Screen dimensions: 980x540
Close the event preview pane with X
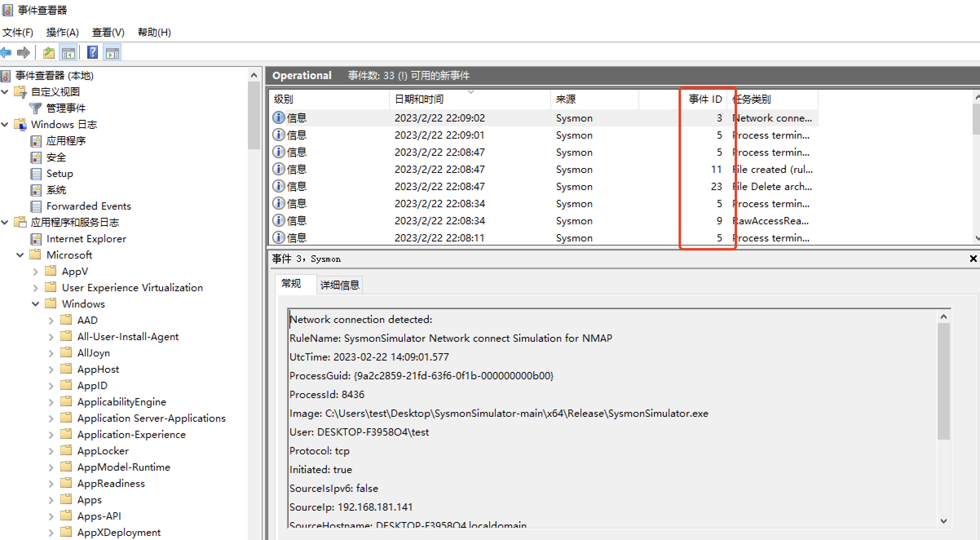(973, 259)
